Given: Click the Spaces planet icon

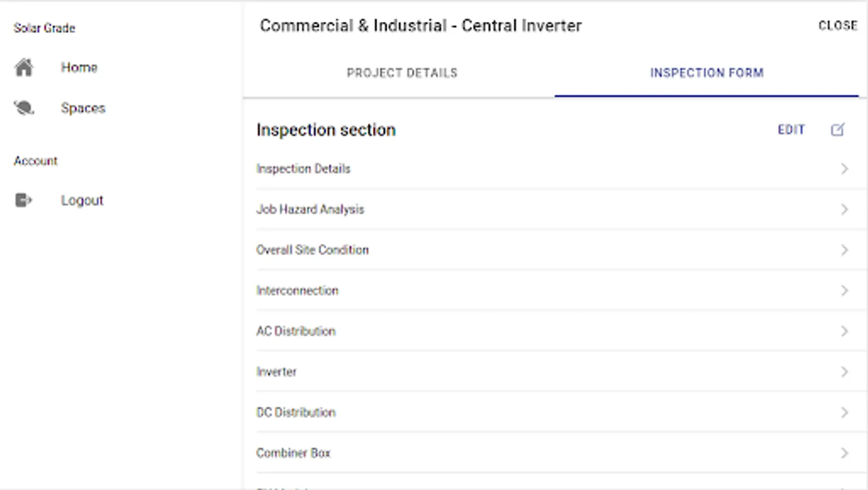Looking at the screenshot, I should point(24,108).
